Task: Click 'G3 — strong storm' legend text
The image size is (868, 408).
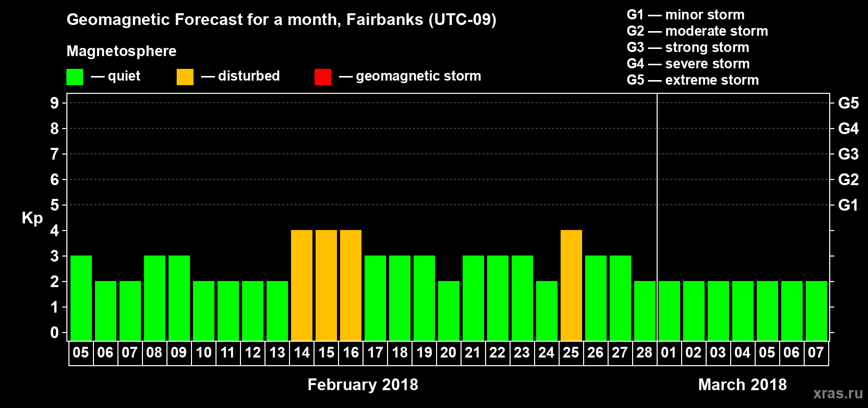Action: point(688,47)
